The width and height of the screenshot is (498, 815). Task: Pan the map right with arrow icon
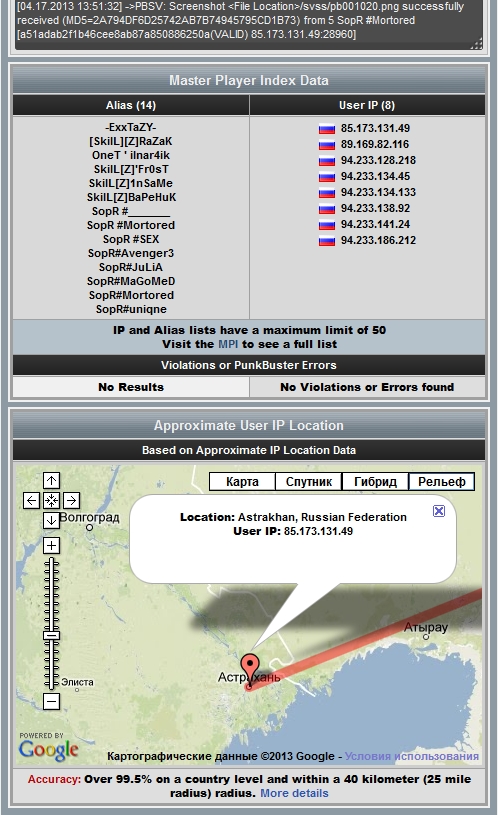point(71,501)
